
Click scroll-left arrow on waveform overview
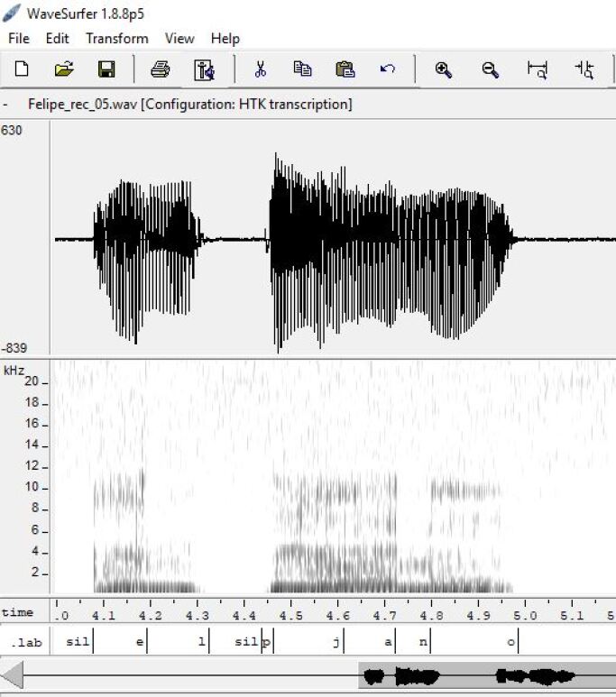[x=12, y=675]
